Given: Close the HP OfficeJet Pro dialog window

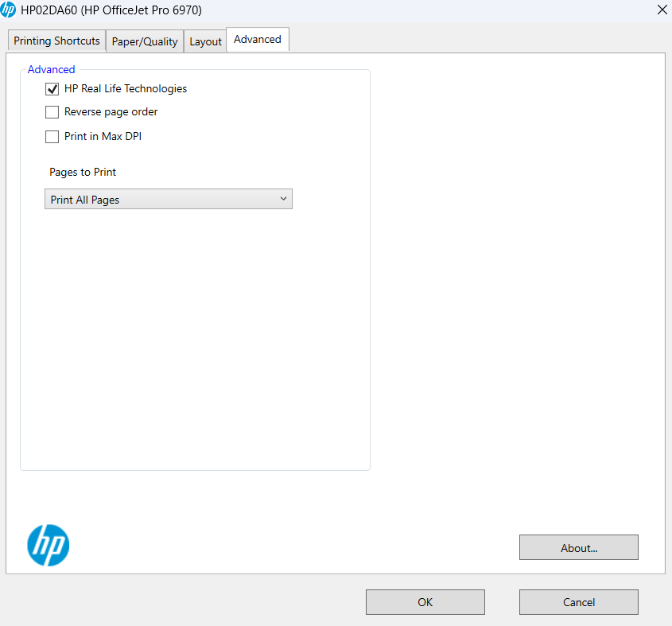Looking at the screenshot, I should (x=662, y=10).
